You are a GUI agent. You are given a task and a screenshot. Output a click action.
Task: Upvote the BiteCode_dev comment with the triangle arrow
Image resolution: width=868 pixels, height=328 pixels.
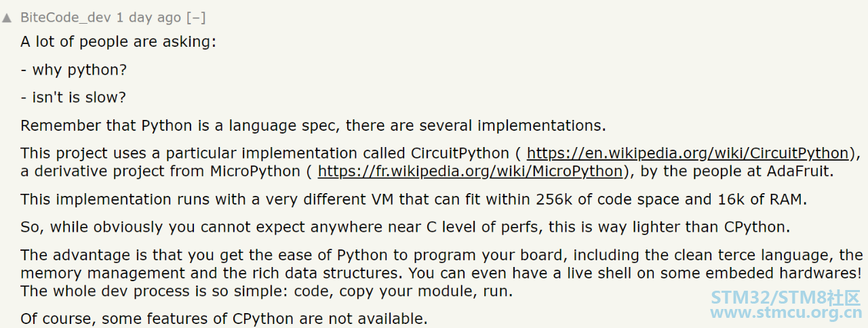(7, 18)
